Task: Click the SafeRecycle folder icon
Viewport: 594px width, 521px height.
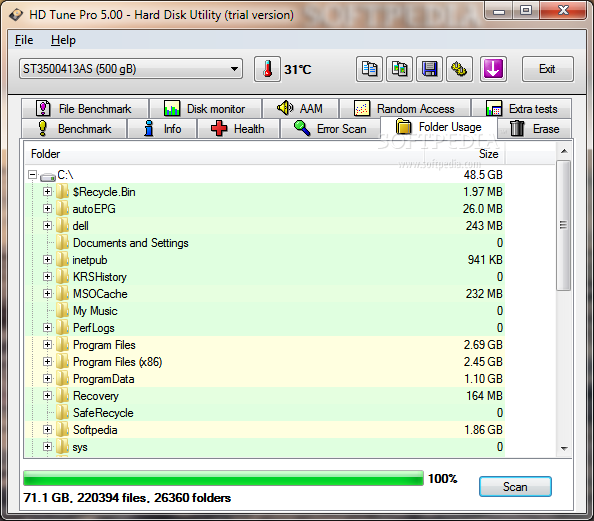Action: tap(63, 413)
